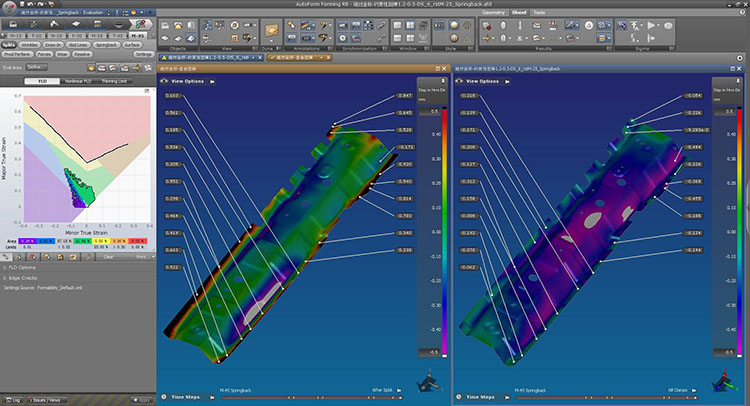Click the Dyna icon in ribbon
The image size is (750, 406).
[x=270, y=28]
